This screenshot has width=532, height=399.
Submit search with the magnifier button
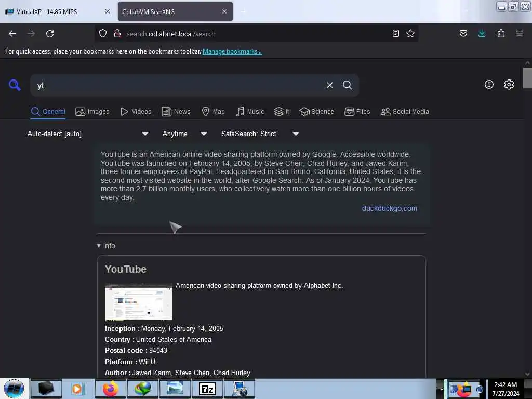tap(347, 85)
